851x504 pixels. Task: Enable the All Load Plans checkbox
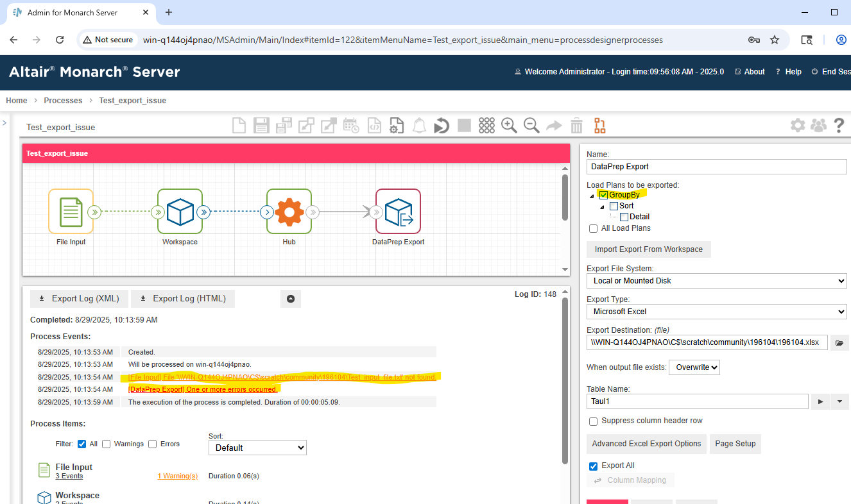[x=593, y=228]
